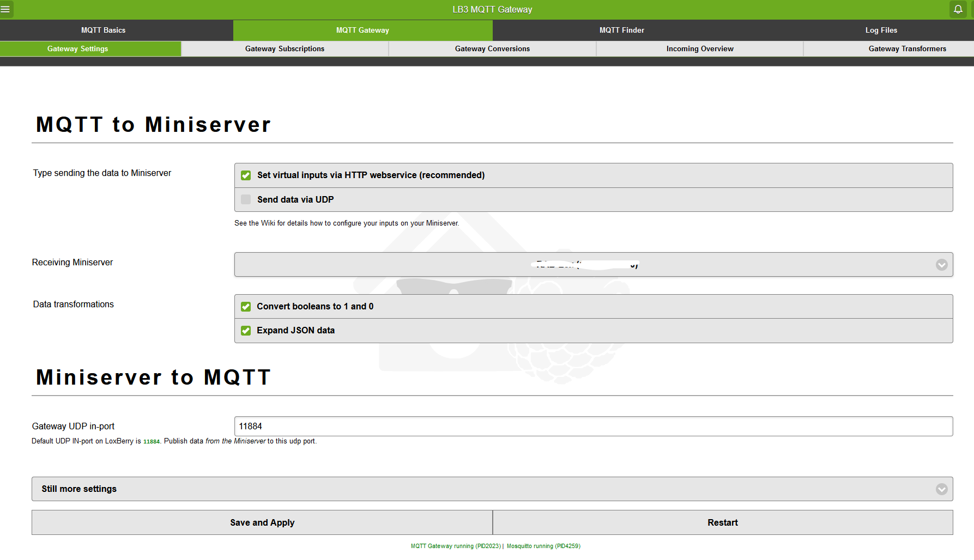Click the 'Type sending the data to Miniserver' label
This screenshot has height=560, width=974.
(x=102, y=173)
